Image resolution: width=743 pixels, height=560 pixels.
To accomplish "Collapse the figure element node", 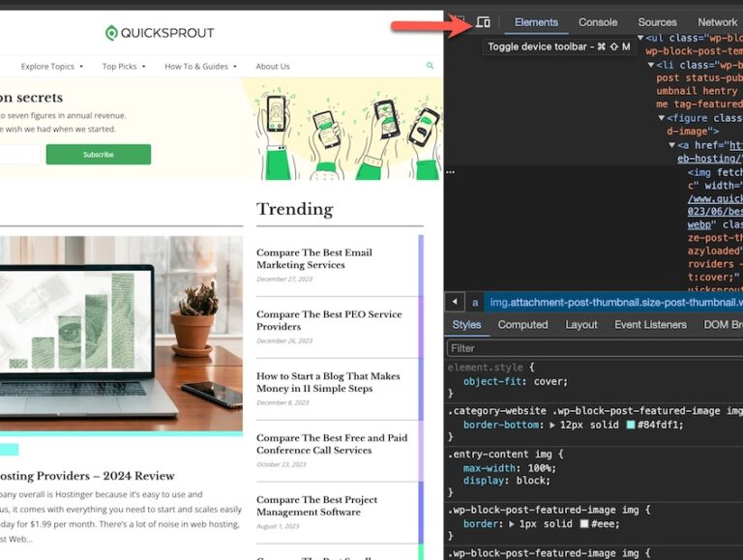I will (x=662, y=118).
